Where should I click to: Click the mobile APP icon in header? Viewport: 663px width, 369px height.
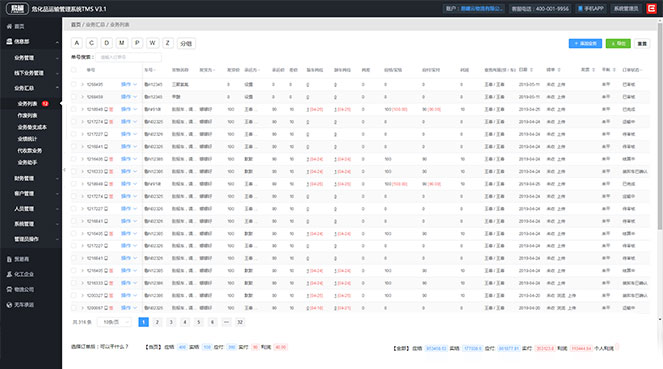(581, 8)
